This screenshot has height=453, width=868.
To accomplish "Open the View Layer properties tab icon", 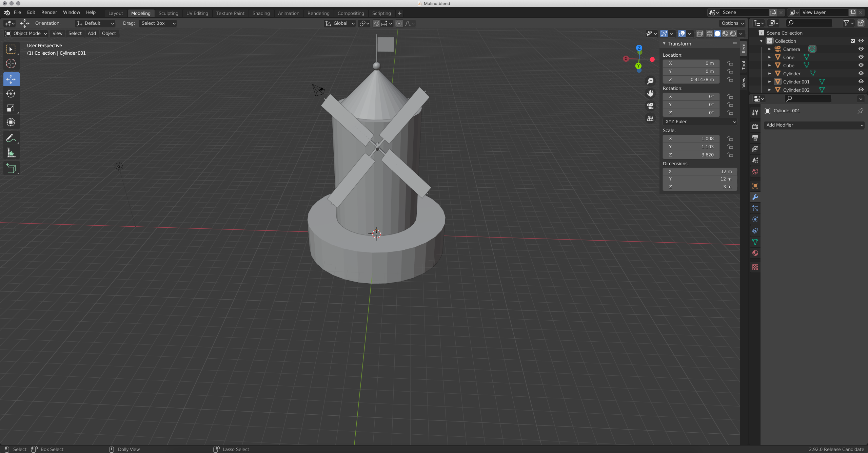I will point(755,149).
